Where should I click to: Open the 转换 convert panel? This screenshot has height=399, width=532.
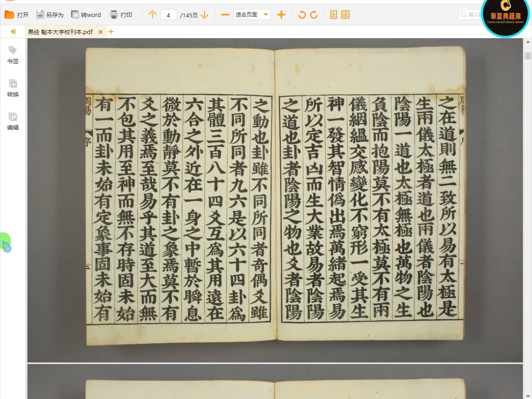13,88
